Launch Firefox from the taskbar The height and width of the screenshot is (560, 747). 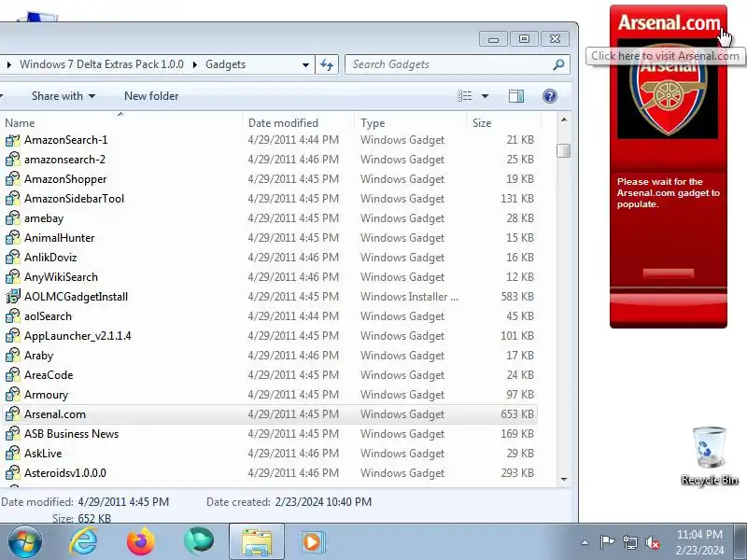click(141, 542)
